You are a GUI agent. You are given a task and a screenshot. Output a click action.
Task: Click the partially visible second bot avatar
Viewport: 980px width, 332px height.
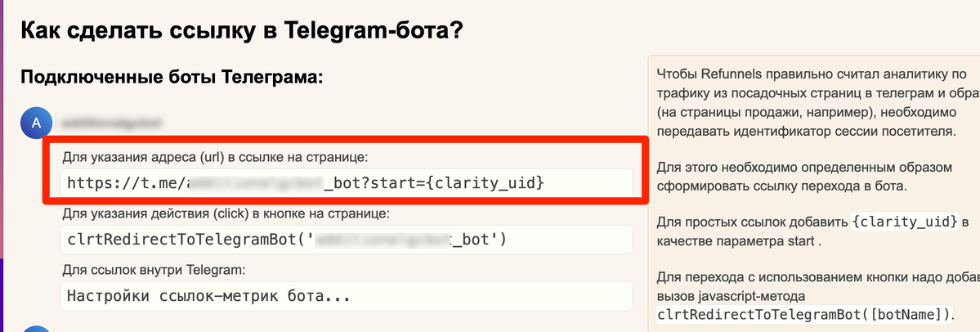(x=36, y=329)
